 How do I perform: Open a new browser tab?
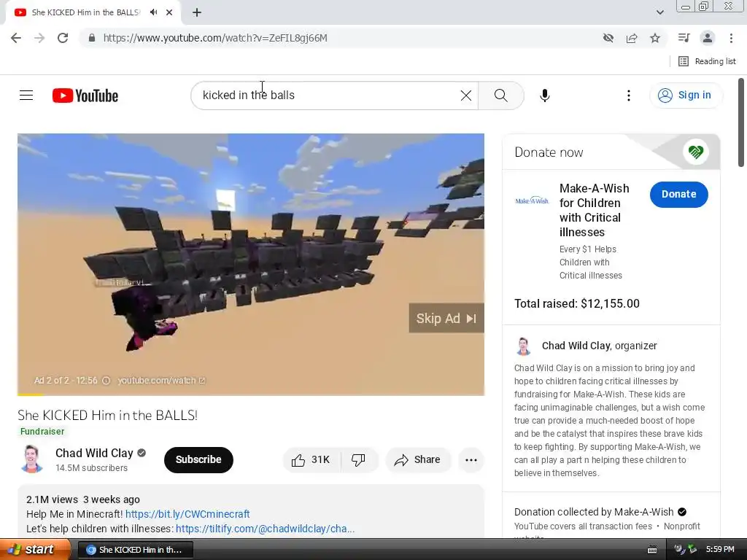point(197,12)
